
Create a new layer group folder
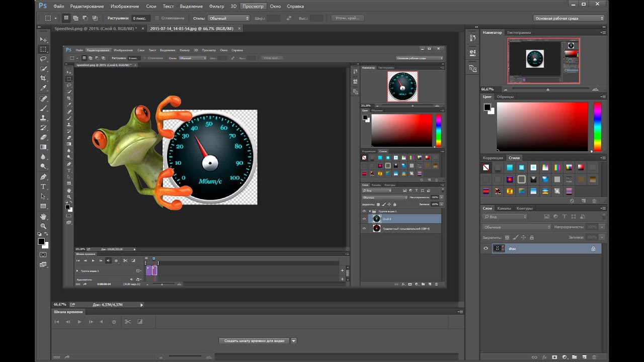click(x=574, y=357)
